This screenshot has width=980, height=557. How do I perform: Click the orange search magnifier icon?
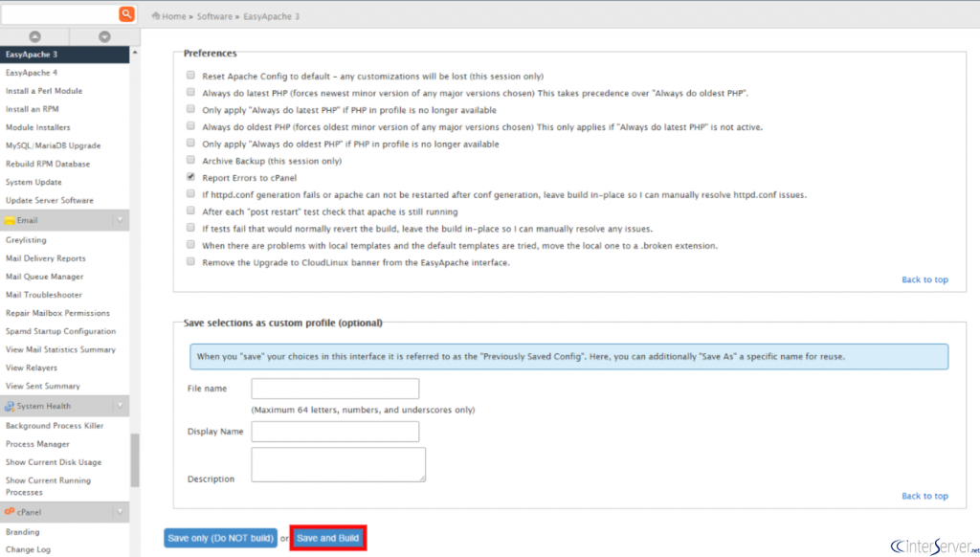coord(126,13)
